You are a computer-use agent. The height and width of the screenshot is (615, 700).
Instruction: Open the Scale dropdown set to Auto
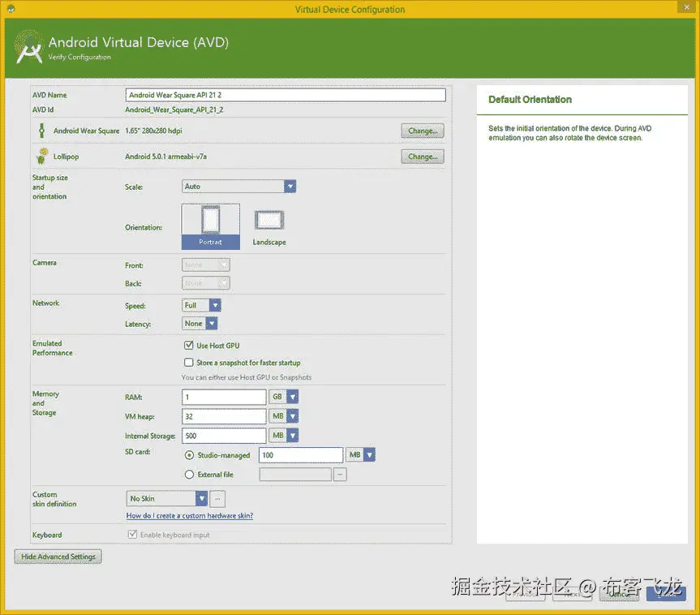(238, 187)
